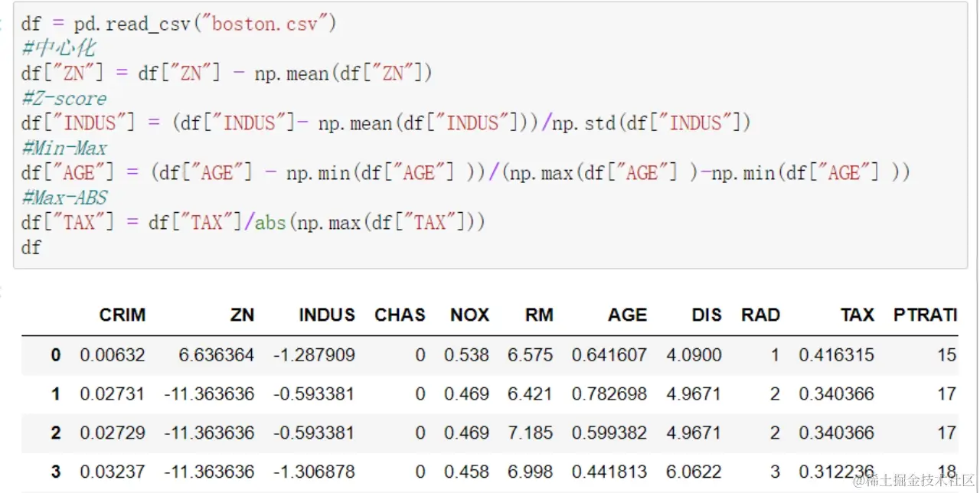Click the final "df" line in code cell

pos(31,247)
